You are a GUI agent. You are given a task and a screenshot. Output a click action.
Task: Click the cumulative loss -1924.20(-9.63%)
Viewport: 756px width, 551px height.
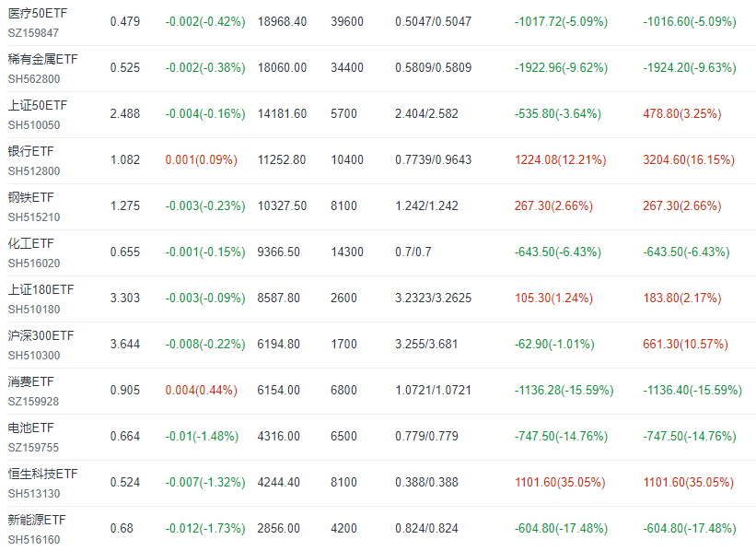pos(690,67)
